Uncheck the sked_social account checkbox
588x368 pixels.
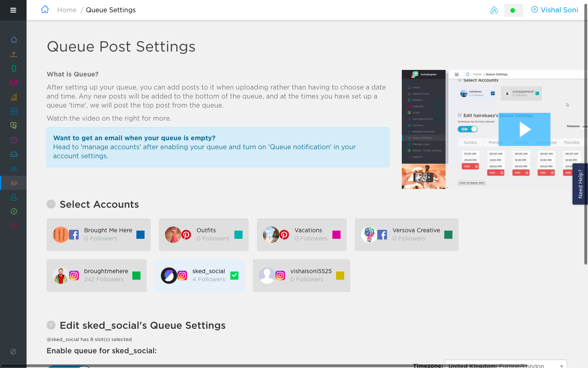point(234,276)
